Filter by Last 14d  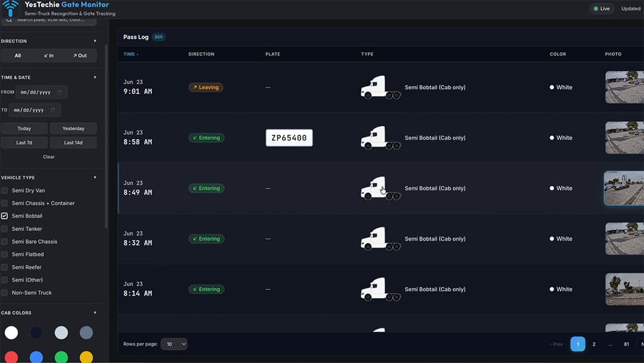pos(73,143)
